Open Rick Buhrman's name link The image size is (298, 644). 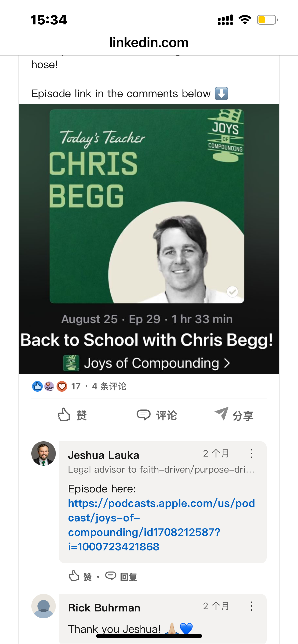[x=104, y=608]
